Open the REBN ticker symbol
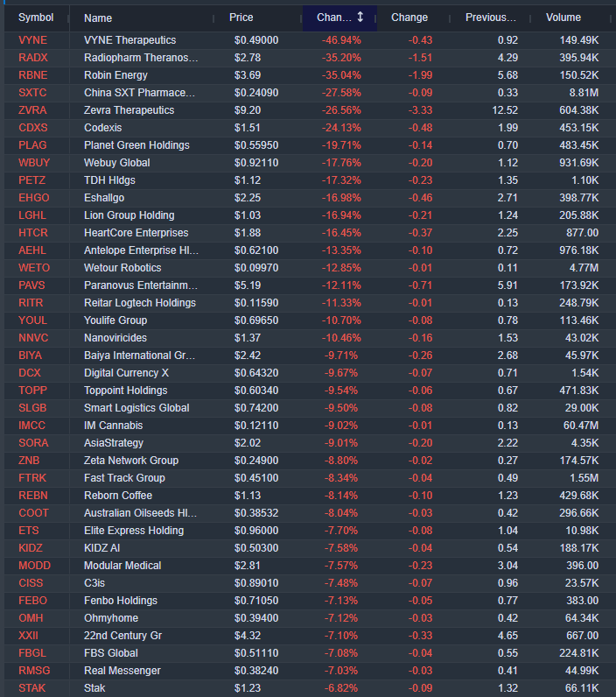 [33, 496]
